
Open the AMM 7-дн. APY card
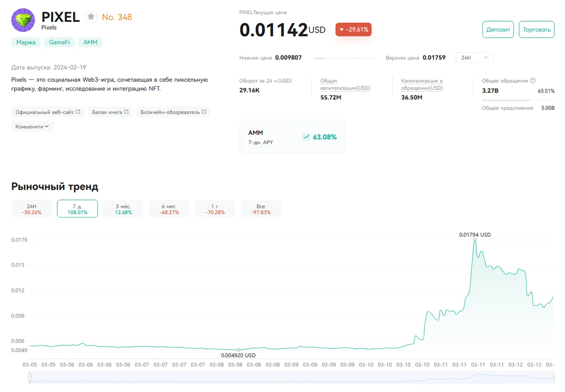coord(292,137)
